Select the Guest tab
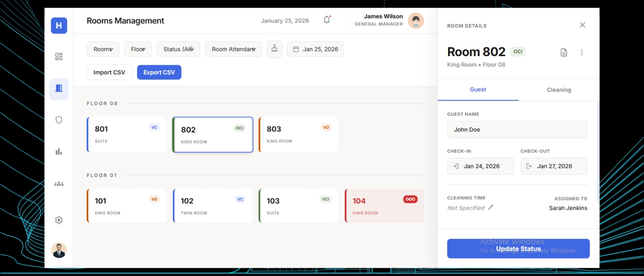 (x=478, y=90)
